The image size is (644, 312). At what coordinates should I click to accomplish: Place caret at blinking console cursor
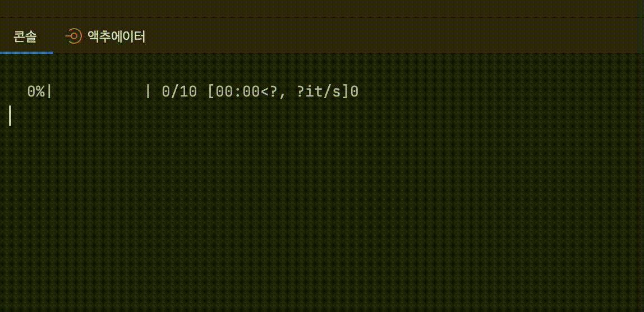tap(10, 116)
